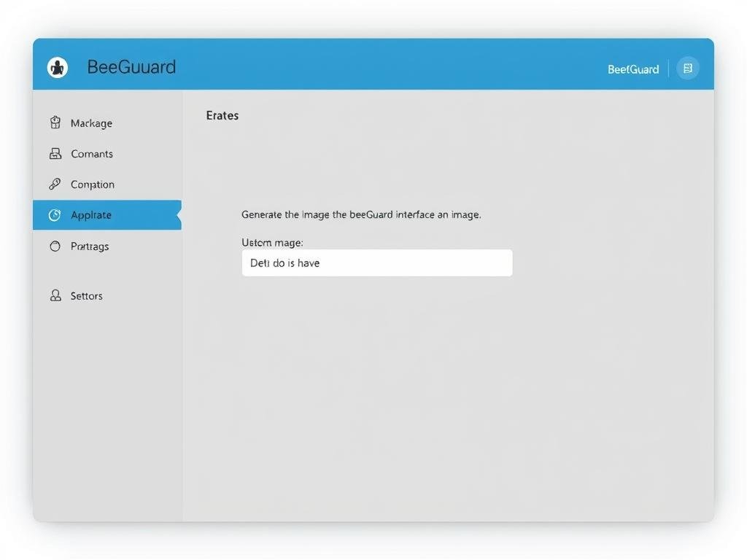Click the Prartrags circle icon
The height and width of the screenshot is (560, 747).
point(55,246)
